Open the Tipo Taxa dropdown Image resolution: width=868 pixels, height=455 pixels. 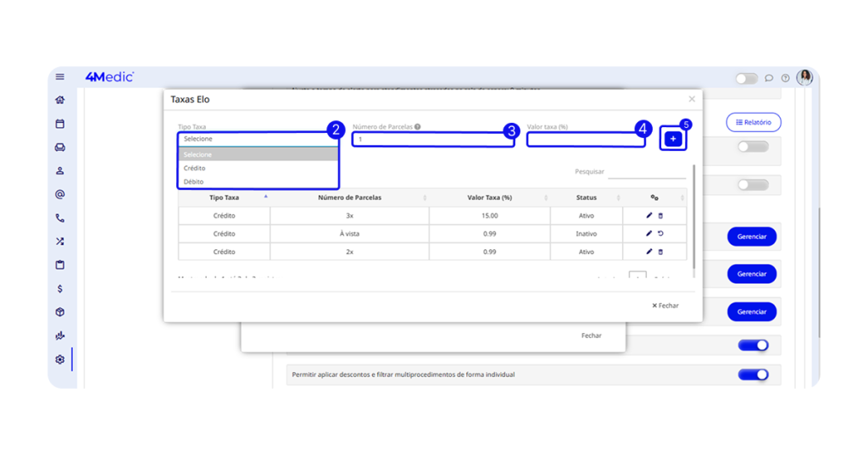258,139
